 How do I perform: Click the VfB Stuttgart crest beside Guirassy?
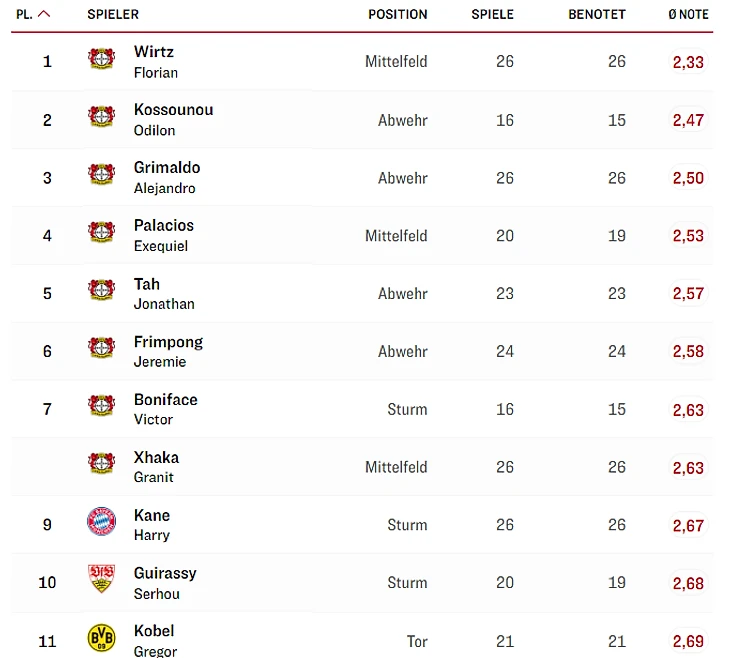[x=102, y=579]
